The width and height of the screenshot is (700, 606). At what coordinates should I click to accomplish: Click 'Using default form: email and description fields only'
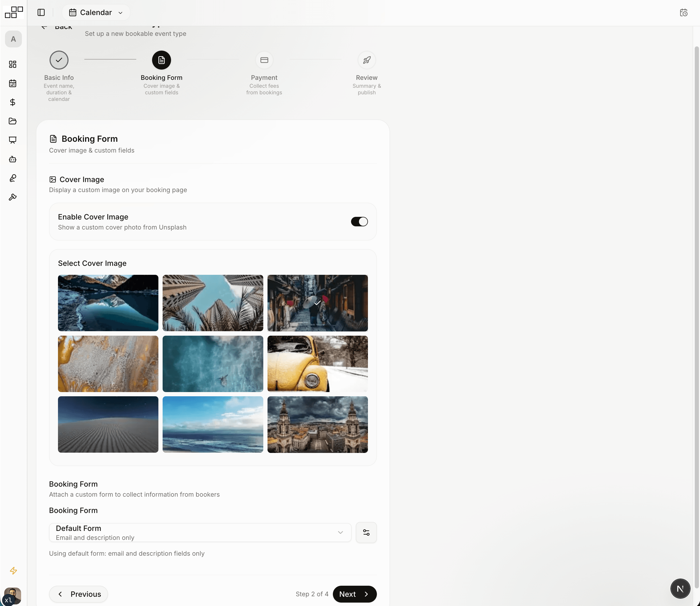click(127, 554)
